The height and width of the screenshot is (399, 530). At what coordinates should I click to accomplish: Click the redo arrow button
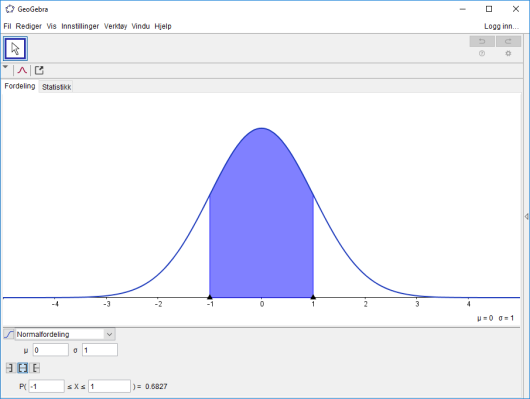pos(508,41)
